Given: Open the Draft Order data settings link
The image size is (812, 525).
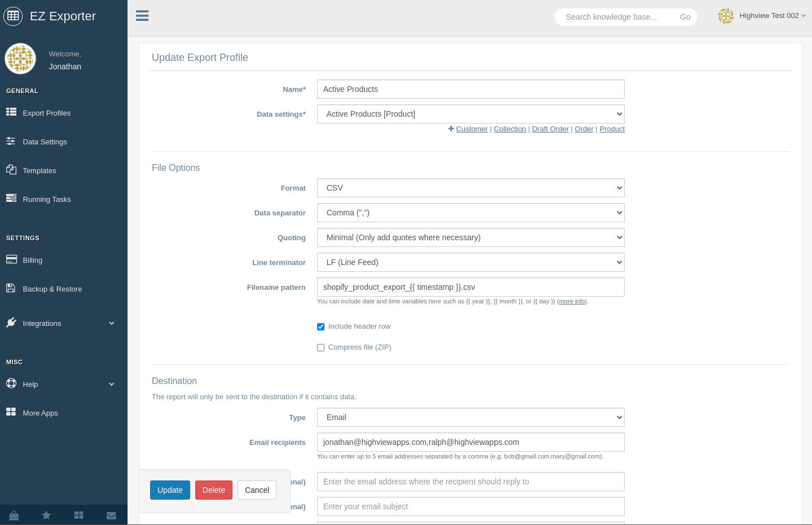Looking at the screenshot, I should point(550,129).
